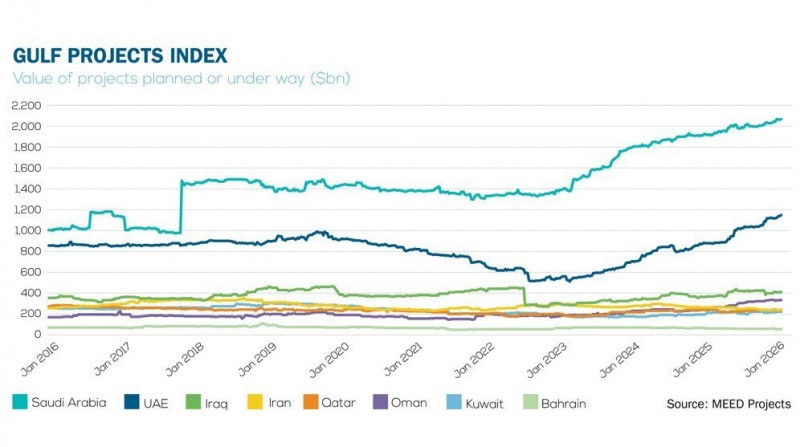Click the Jan 2016 axis label
The height and width of the screenshot is (447, 800).
(x=35, y=358)
